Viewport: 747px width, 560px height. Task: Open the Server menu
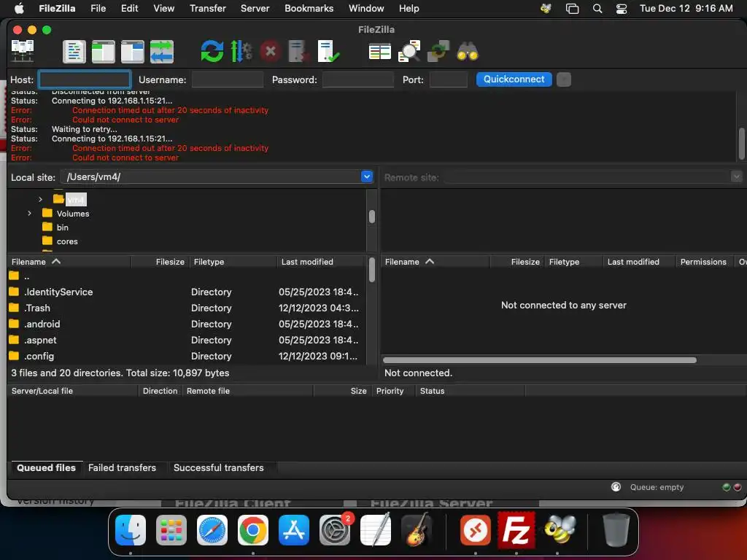click(x=255, y=9)
